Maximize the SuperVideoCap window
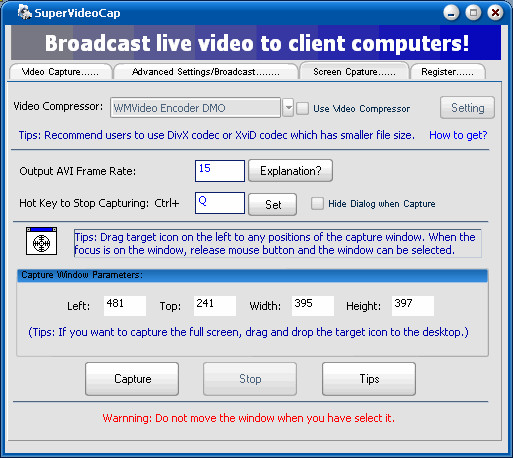Image resolution: width=513 pixels, height=458 pixels. (473, 13)
